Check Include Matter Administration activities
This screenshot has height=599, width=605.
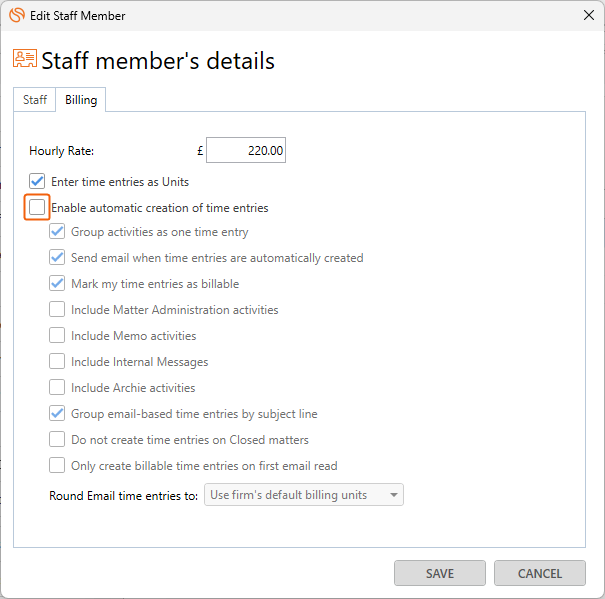57,310
